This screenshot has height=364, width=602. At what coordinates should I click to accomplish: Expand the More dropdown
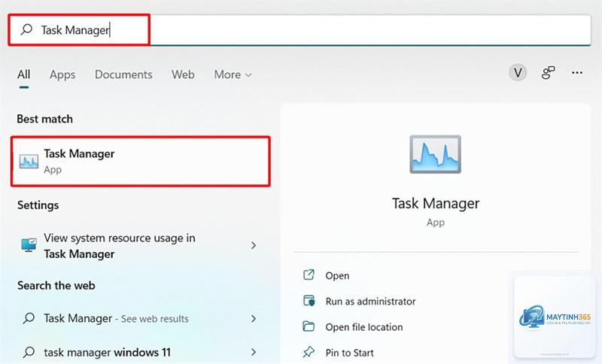pos(233,74)
